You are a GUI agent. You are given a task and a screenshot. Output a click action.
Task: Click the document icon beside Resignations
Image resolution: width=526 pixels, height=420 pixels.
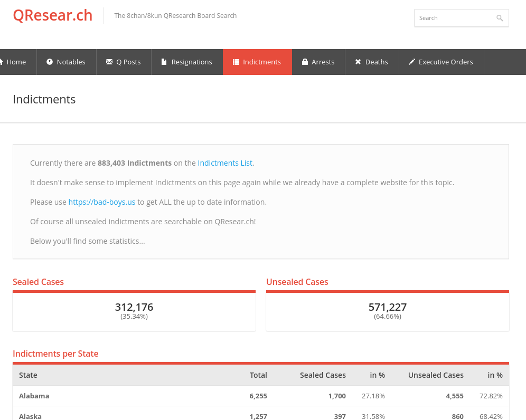click(164, 62)
